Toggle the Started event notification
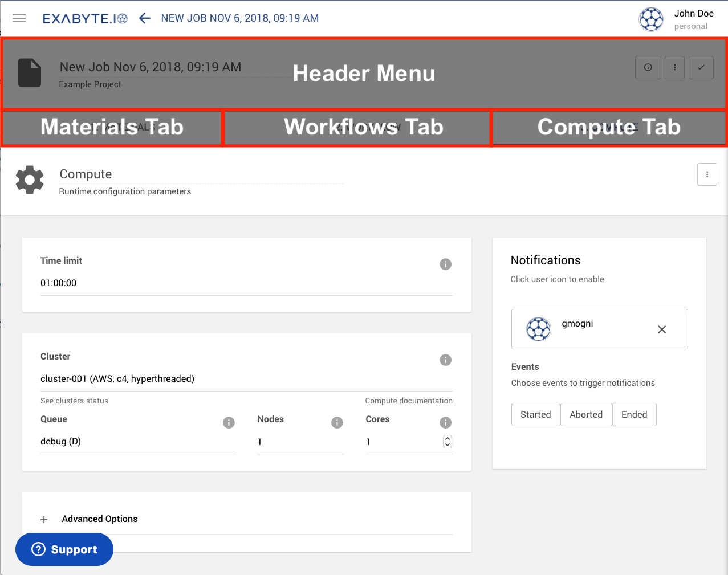 (x=535, y=414)
